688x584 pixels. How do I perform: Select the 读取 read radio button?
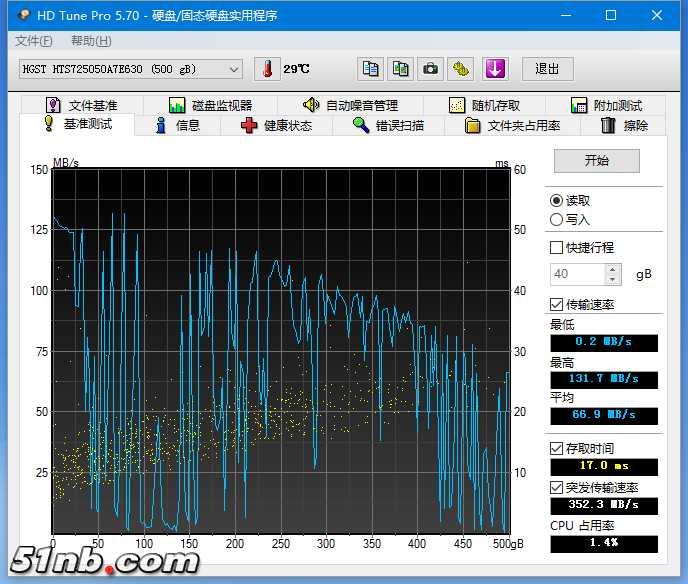(x=557, y=200)
